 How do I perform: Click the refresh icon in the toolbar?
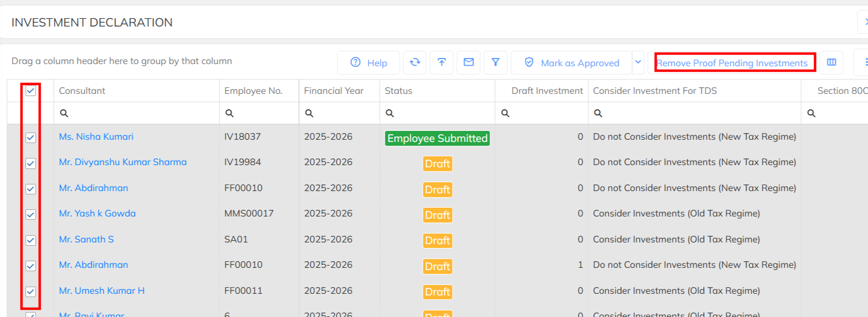[x=415, y=62]
